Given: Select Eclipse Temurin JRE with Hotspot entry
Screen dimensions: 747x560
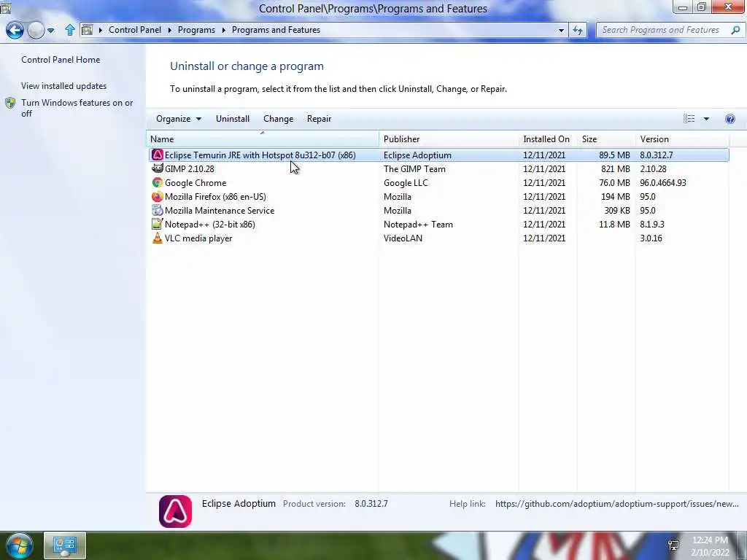Looking at the screenshot, I should (x=438, y=155).
